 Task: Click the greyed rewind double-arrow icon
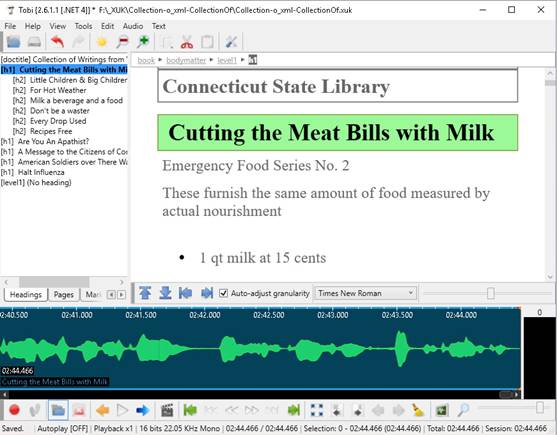click(231, 410)
